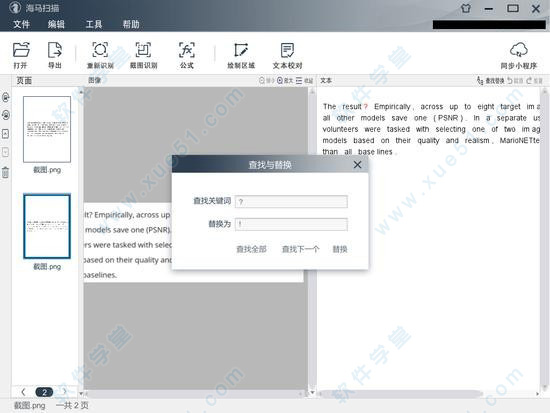The height and width of the screenshot is (413, 550).
Task: Open 文本校对 text proofreading
Action: pyautogui.click(x=287, y=54)
